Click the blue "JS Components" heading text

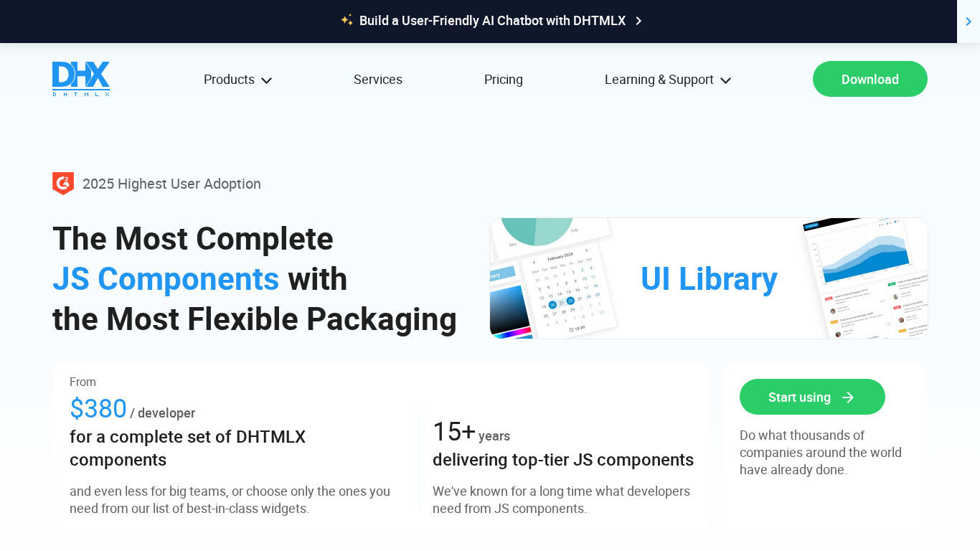pyautogui.click(x=166, y=279)
